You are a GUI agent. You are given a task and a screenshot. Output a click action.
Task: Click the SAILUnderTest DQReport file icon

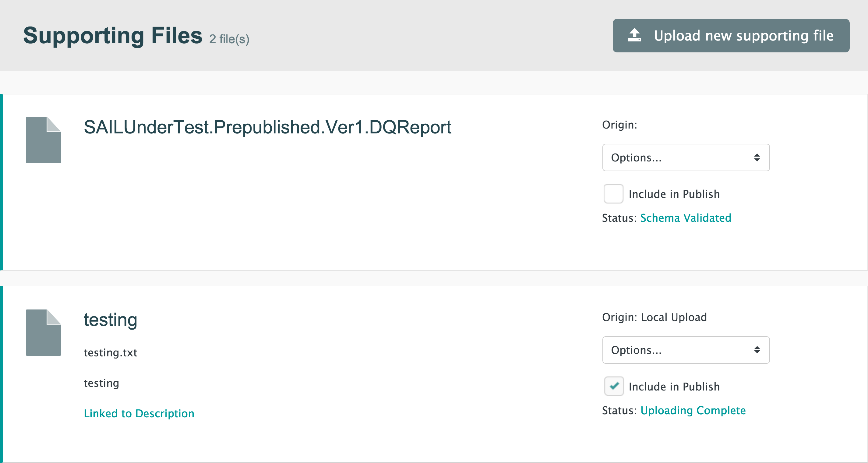44,140
